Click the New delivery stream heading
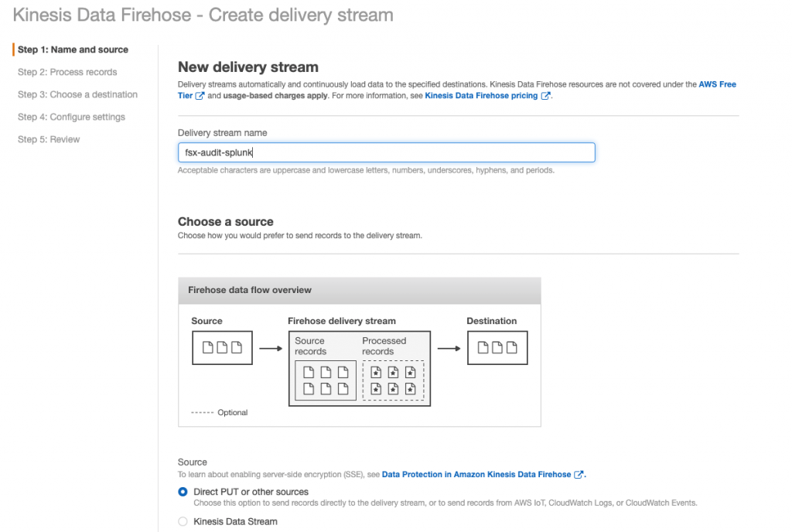Screen dimensions: 792x532 (x=247, y=67)
